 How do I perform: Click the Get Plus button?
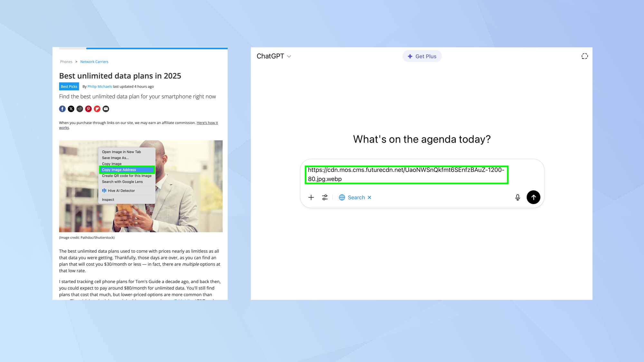(x=422, y=56)
